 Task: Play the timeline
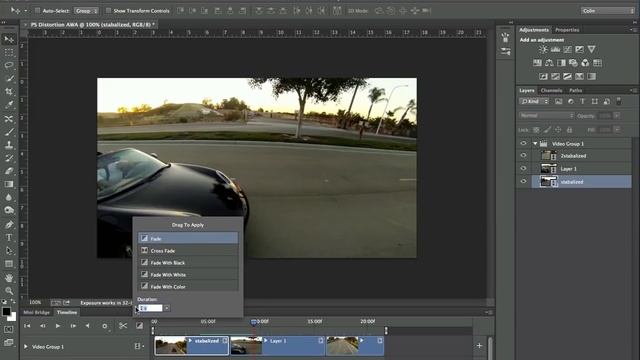[x=58, y=326]
